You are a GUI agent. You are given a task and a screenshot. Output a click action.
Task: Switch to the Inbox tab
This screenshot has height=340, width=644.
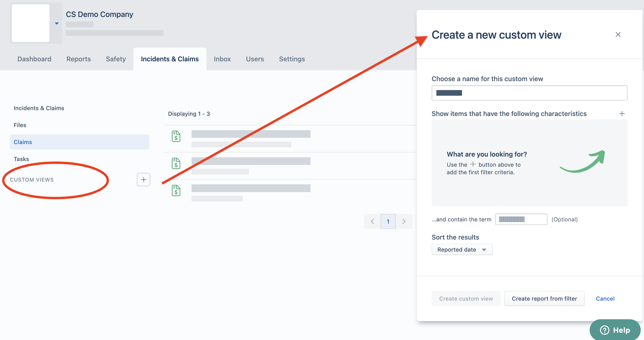click(x=222, y=59)
